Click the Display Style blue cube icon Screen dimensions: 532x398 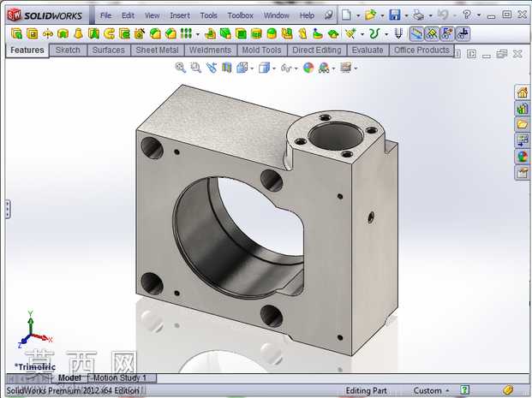point(264,68)
